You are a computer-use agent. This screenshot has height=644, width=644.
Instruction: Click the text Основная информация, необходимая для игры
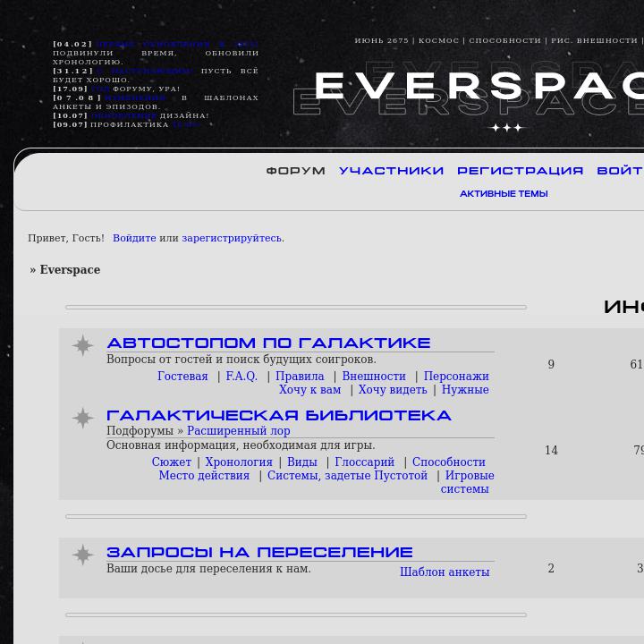click(241, 445)
